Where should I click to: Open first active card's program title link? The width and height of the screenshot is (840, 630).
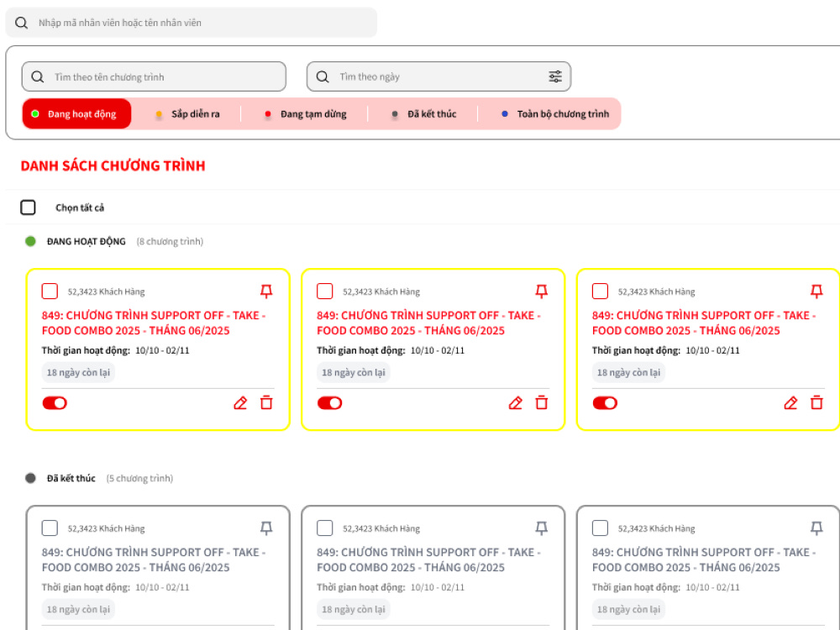point(154,323)
